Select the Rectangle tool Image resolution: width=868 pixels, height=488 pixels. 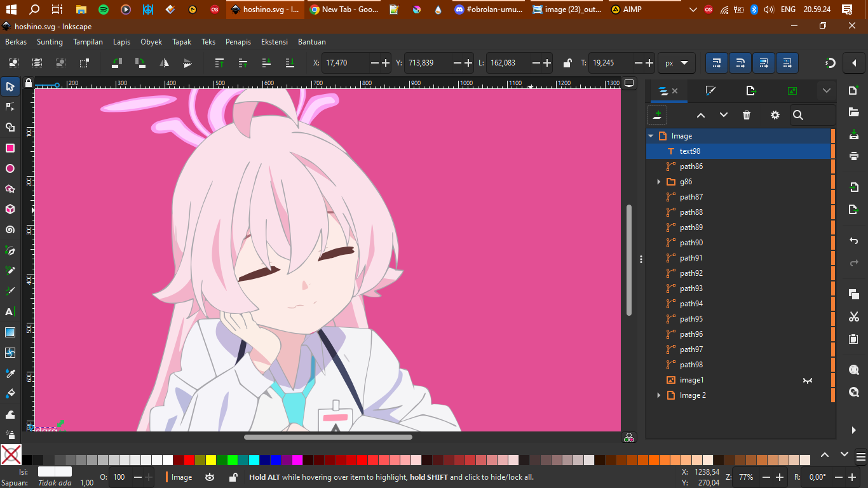click(10, 148)
